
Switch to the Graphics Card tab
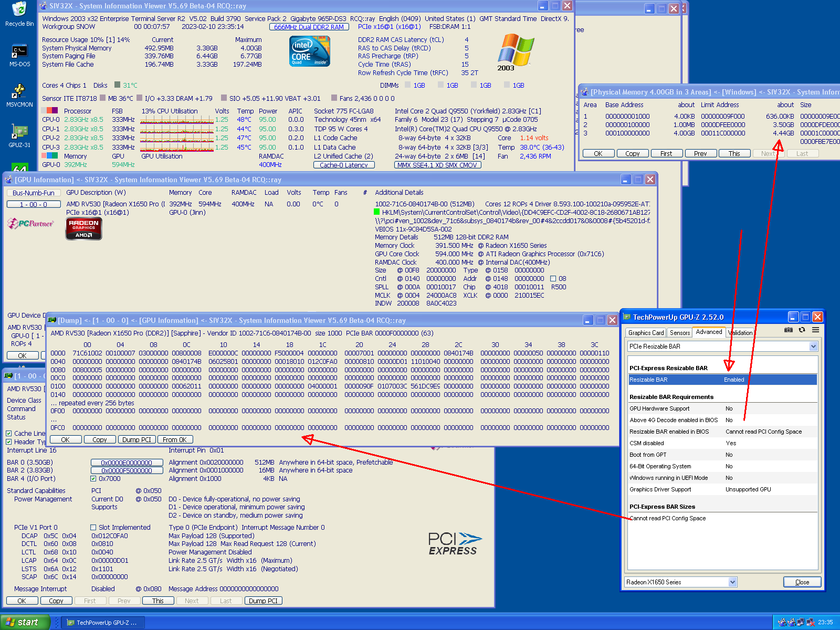(x=646, y=333)
